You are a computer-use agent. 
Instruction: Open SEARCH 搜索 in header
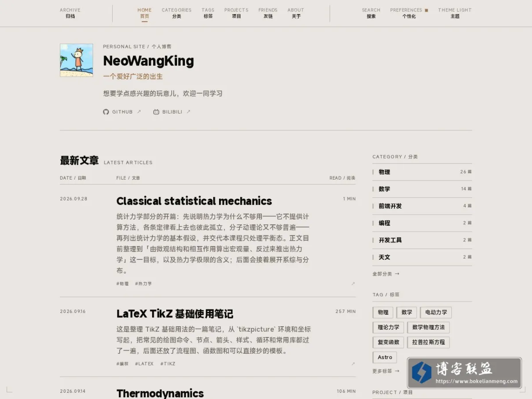(x=371, y=13)
